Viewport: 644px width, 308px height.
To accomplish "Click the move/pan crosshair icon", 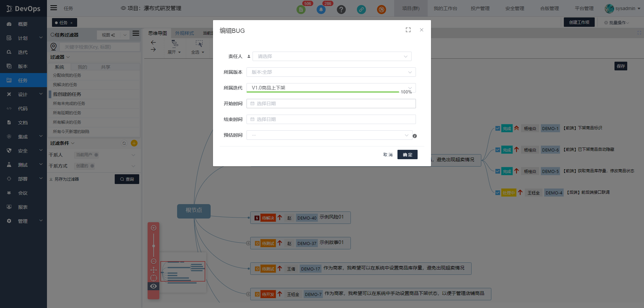I will [x=154, y=270].
